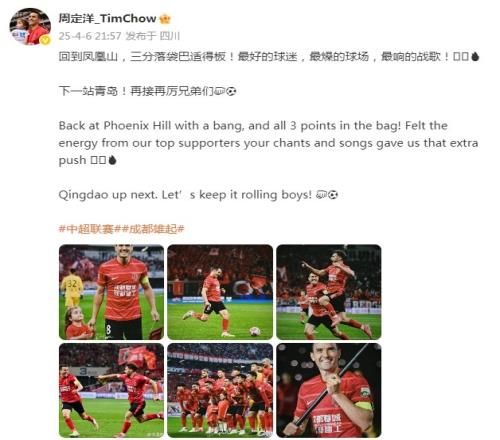This screenshot has width=500, height=440.
Task: Click the soccer ball emoji after 'rolling boys!'
Action: (333, 195)
